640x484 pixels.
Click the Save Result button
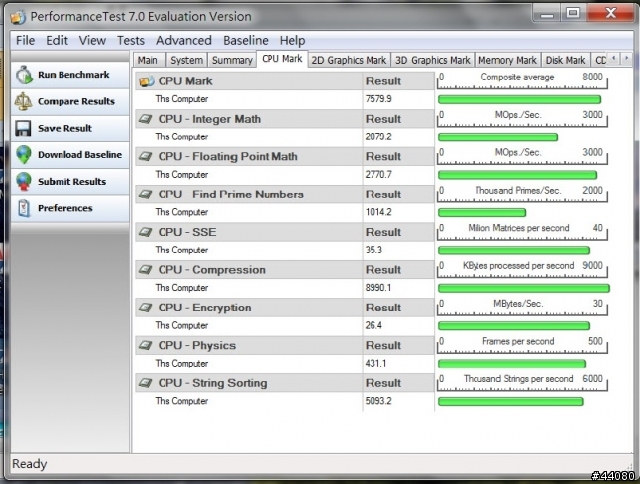tap(70, 128)
